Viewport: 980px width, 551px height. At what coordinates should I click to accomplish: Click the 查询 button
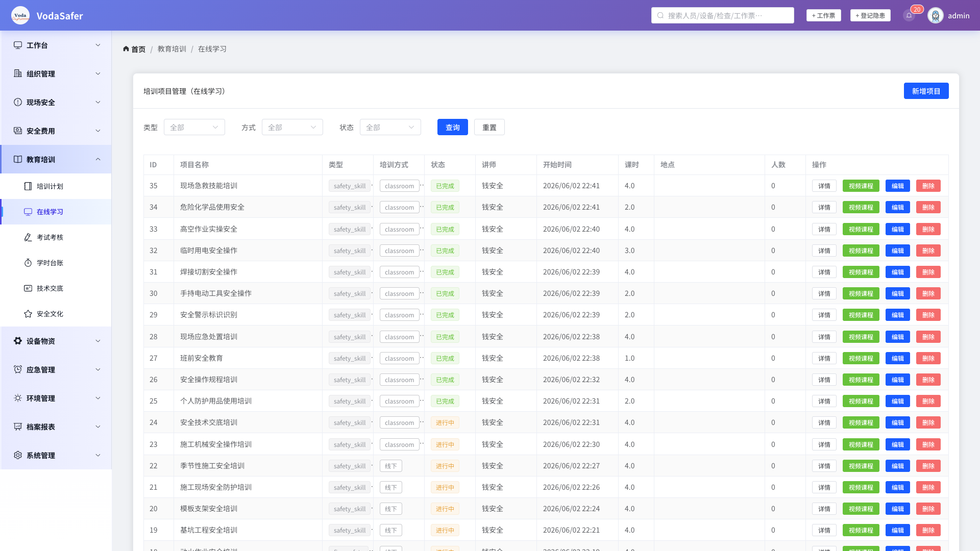453,127
